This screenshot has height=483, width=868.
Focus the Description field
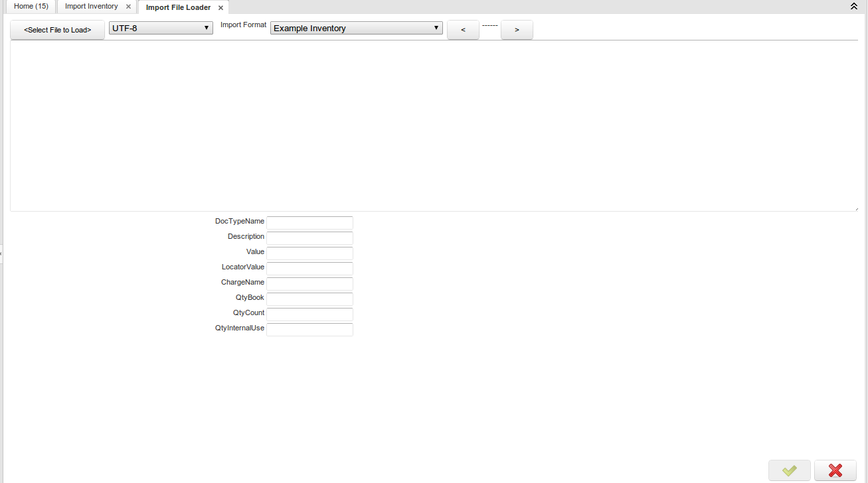click(x=309, y=238)
